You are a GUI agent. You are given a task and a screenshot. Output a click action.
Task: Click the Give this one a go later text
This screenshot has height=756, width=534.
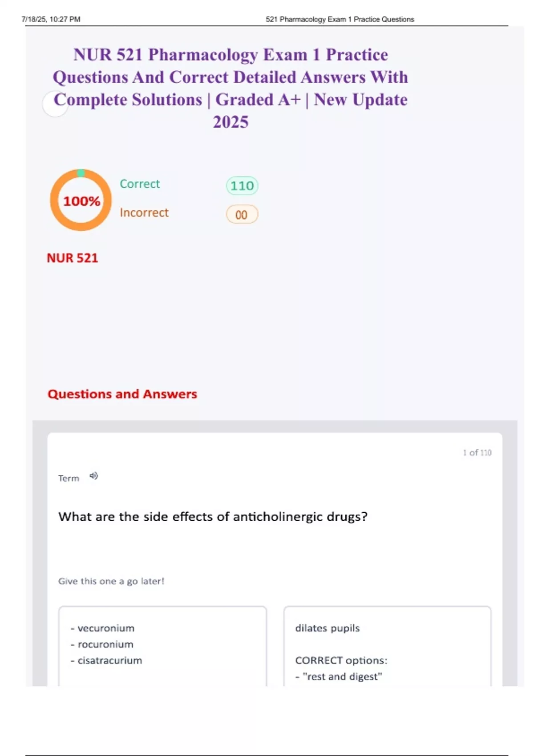[x=111, y=581]
